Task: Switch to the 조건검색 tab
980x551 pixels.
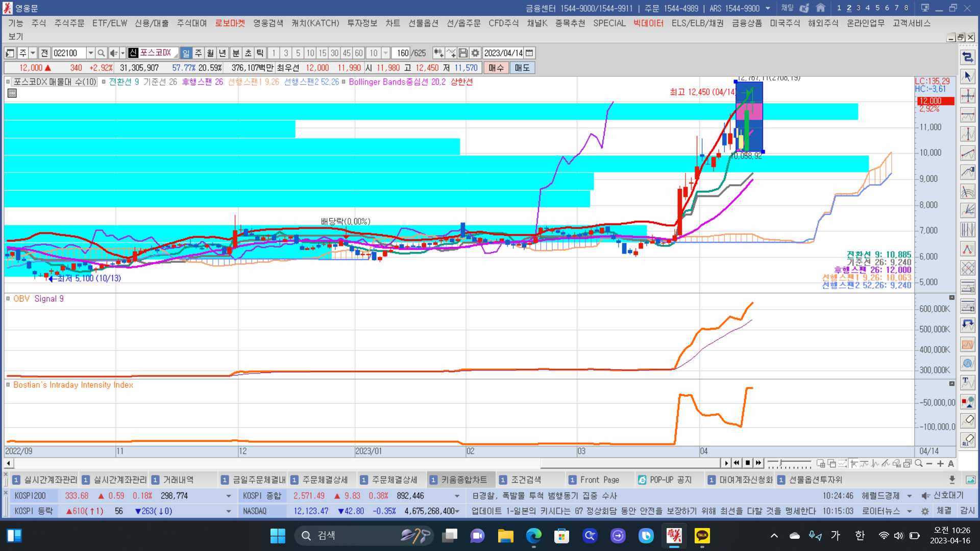Action: (526, 480)
